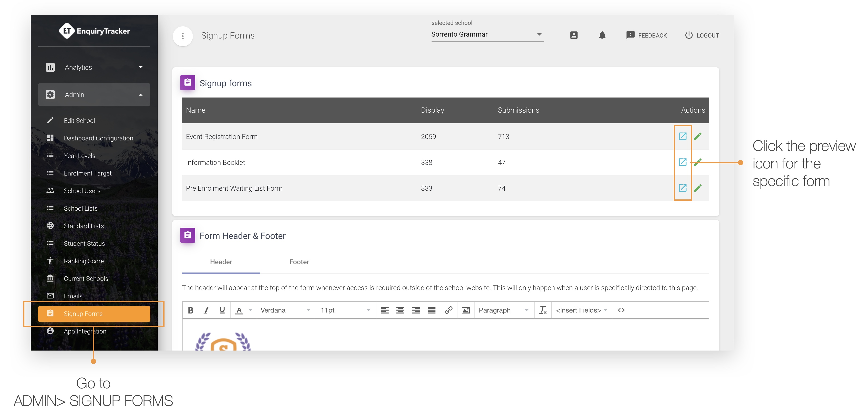868x411 pixels.
Task: Edit the Information Booklet form
Action: 698,162
